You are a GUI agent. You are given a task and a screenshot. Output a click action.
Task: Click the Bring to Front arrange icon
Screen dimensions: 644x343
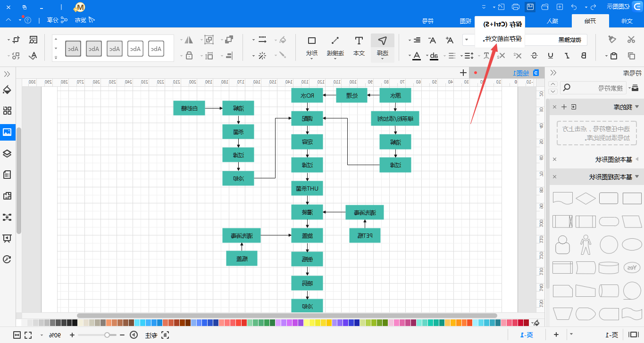(230, 40)
